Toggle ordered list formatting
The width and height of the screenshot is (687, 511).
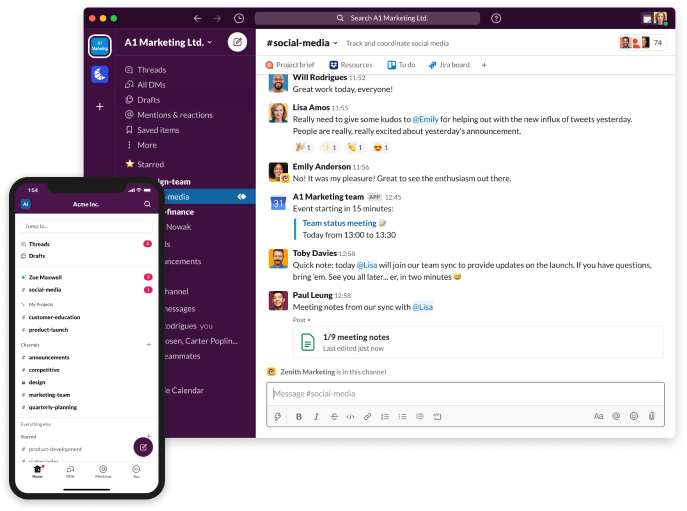[x=385, y=417]
